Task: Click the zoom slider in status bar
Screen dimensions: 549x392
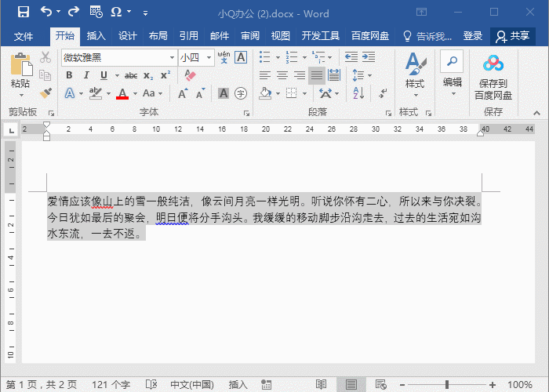Action: pyautogui.click(x=447, y=384)
